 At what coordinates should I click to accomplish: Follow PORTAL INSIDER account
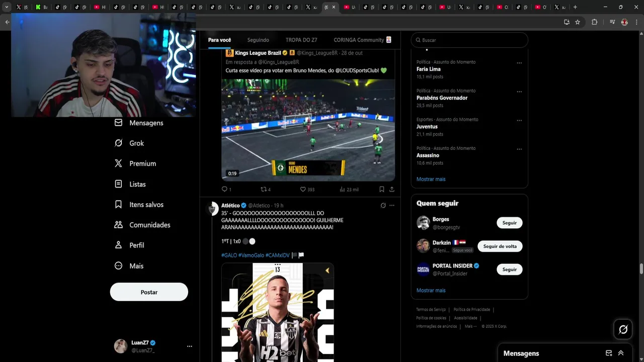click(509, 269)
